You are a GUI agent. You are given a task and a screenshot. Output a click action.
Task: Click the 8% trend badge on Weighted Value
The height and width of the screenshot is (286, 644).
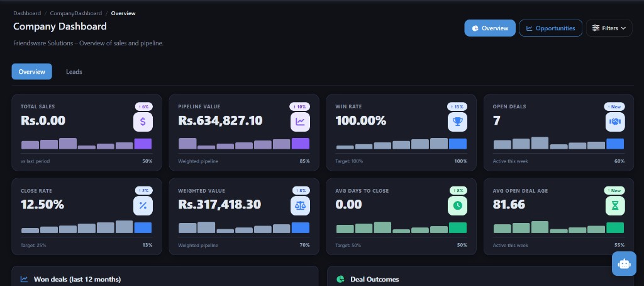click(301, 190)
